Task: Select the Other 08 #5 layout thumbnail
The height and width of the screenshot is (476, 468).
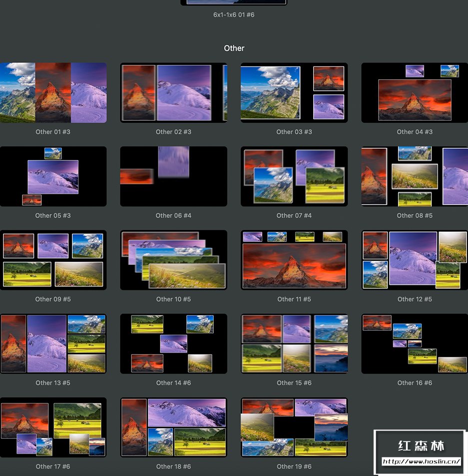Action: coord(415,176)
